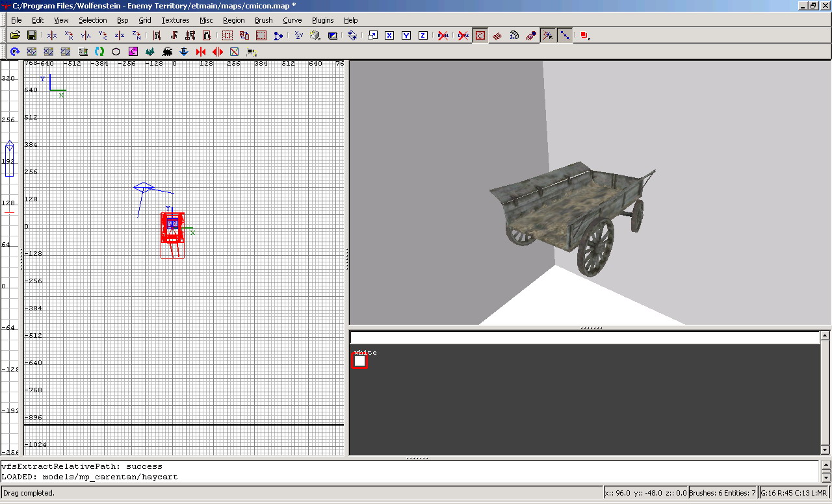Click the put caps on patch icon
This screenshot has height=504, width=832.
coord(531,35)
